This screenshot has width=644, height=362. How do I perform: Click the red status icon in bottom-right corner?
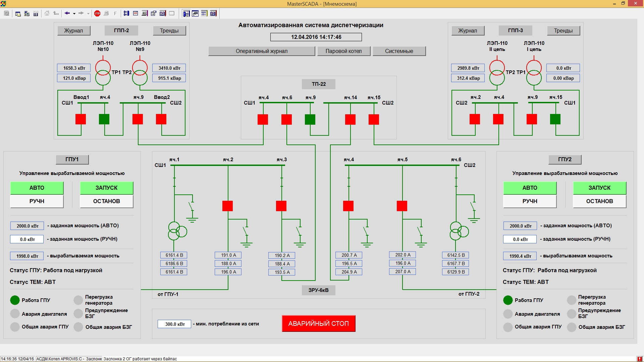point(640,359)
